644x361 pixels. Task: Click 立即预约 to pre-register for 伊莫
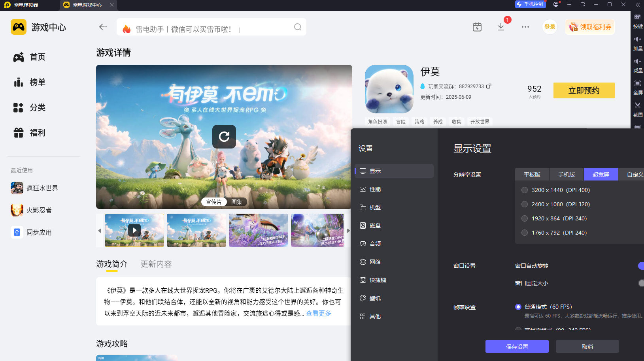[584, 90]
